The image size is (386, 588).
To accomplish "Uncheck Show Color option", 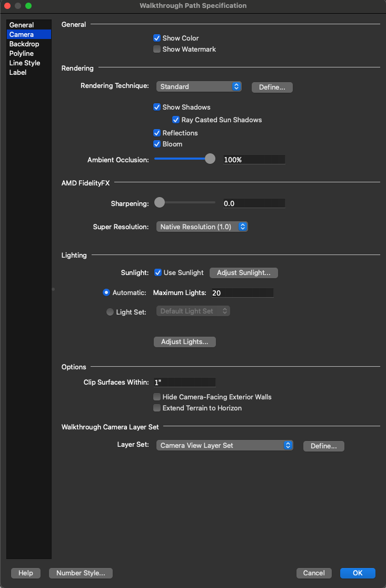I will pos(157,38).
